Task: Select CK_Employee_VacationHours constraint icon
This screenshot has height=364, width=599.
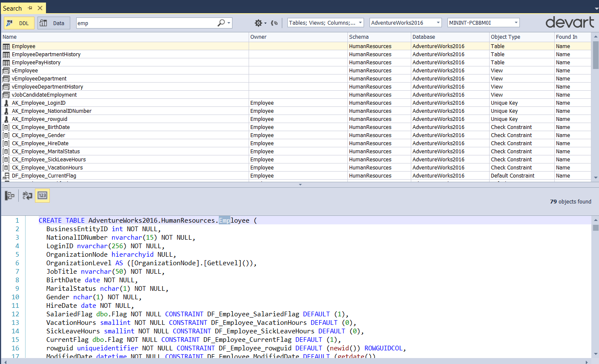Action: click(x=6, y=168)
